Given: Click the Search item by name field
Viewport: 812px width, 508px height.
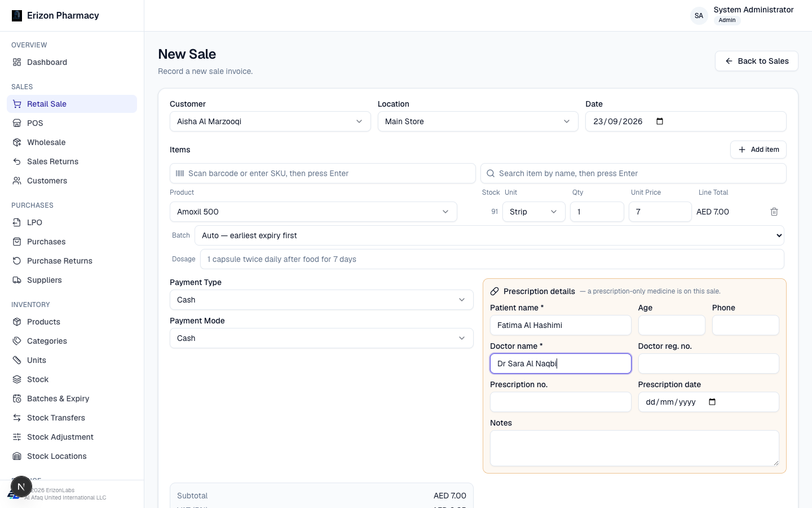Looking at the screenshot, I should click(x=633, y=173).
